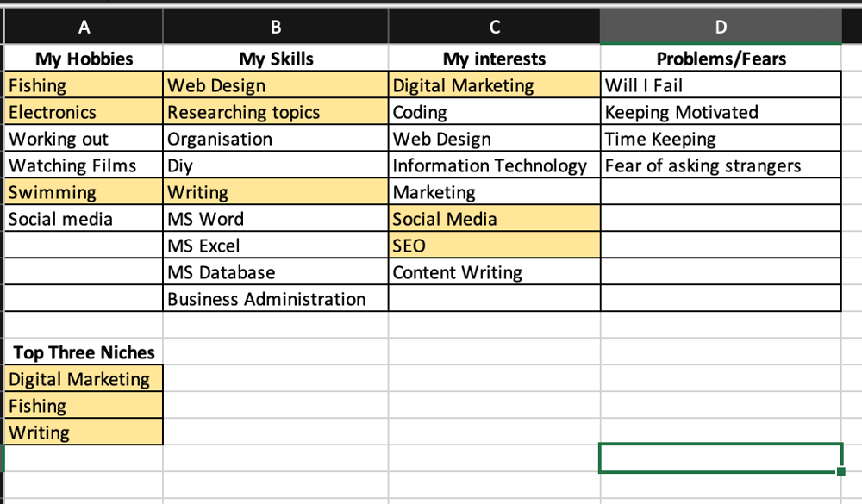Select column C header
This screenshot has width=862, height=504.
(494, 27)
